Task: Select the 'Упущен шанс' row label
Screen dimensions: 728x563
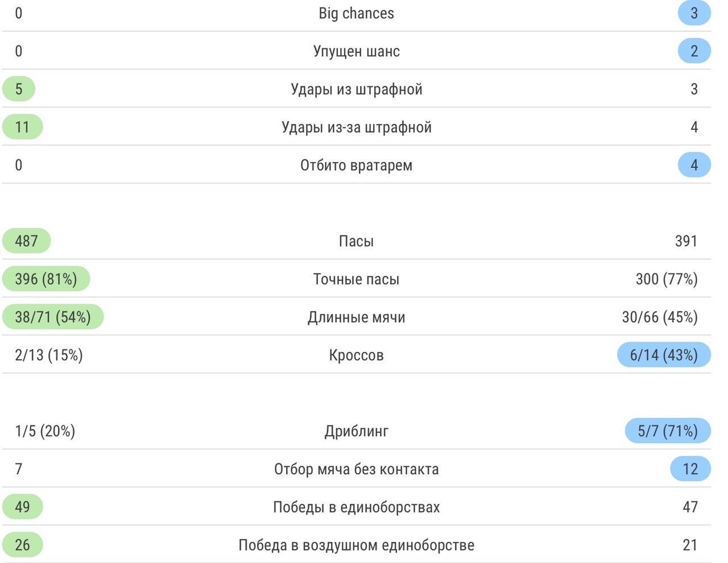Action: pyautogui.click(x=356, y=51)
